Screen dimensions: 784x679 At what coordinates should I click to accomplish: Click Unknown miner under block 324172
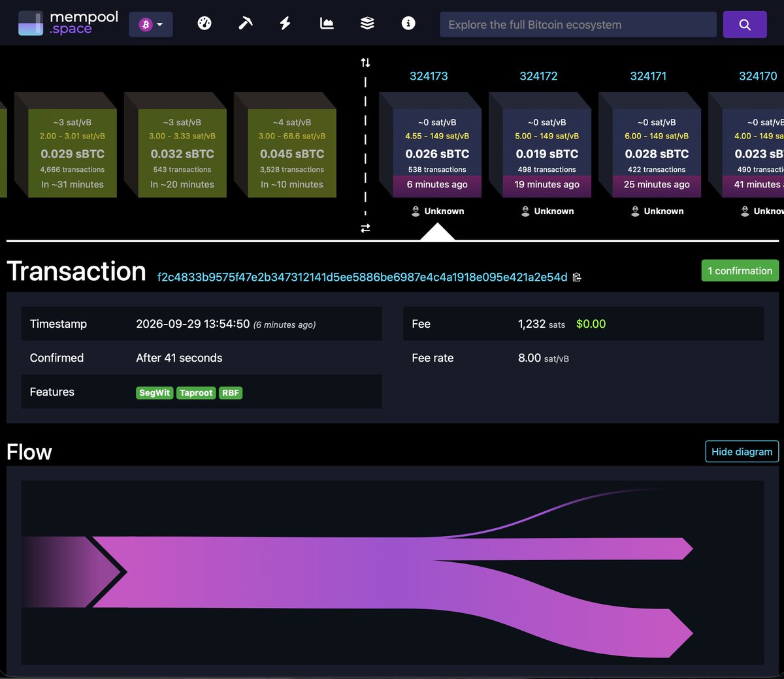[x=547, y=211]
